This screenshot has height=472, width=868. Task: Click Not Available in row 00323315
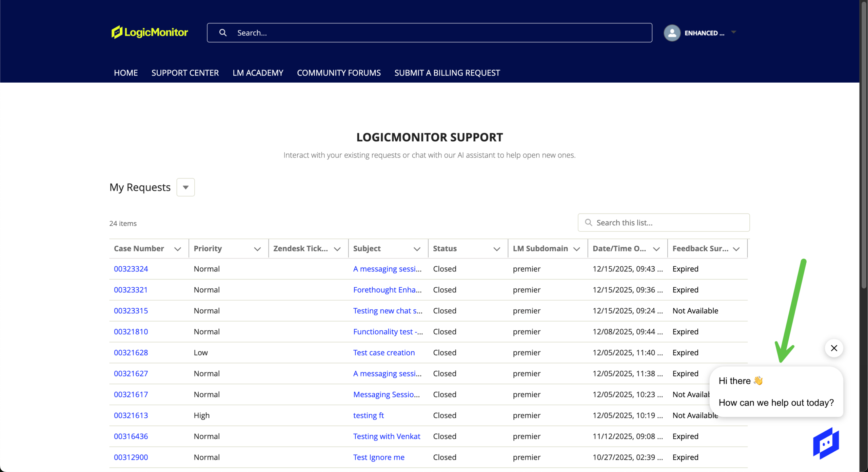tap(695, 311)
